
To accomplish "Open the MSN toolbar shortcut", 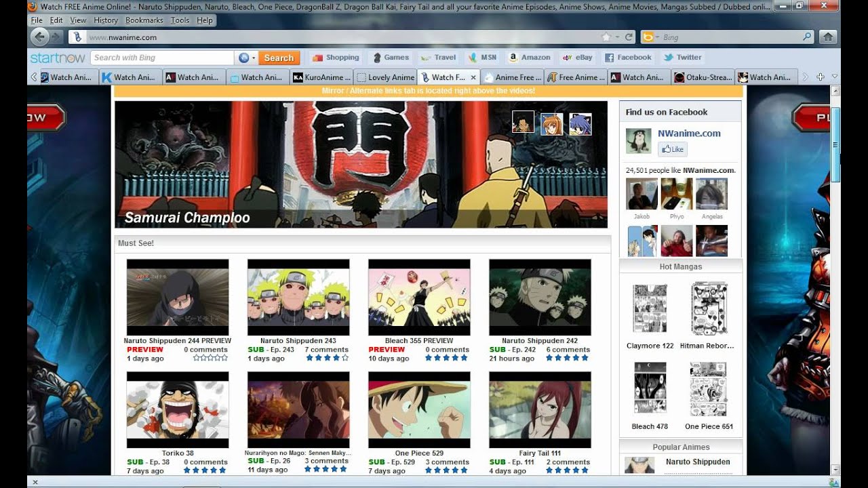I will 483,58.
